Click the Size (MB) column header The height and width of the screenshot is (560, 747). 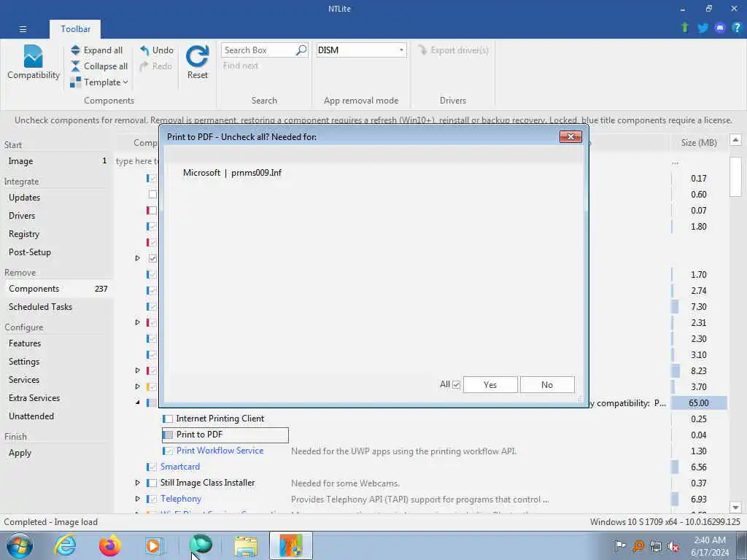coord(698,142)
